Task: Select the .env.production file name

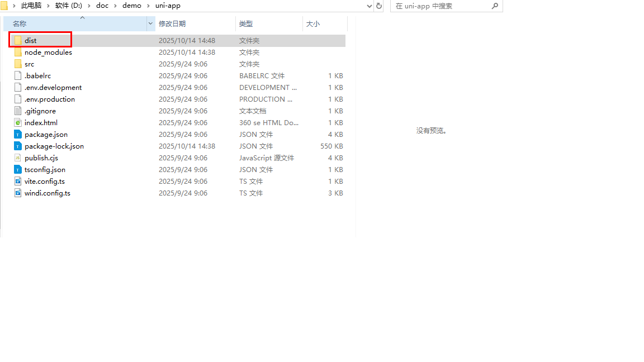Action: click(49, 99)
